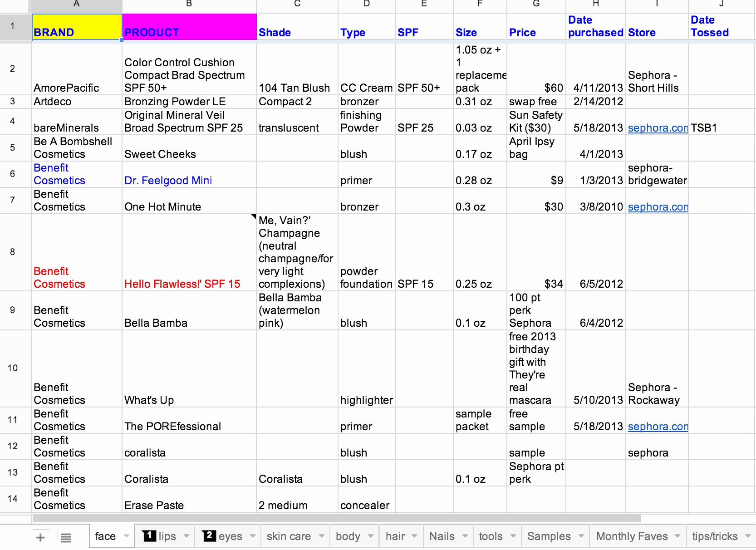This screenshot has height=550, width=756.
Task: Select the yellow BRAND header cell
Action: pyautogui.click(x=77, y=27)
